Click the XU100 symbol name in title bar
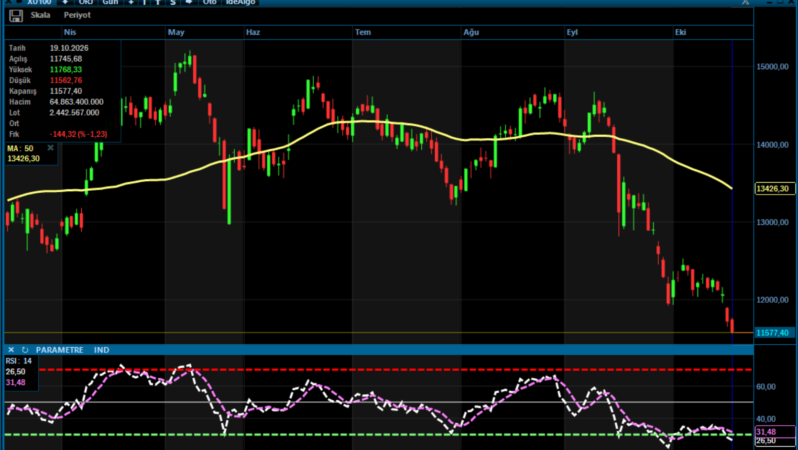Screen dimensions: 798x450 (x=39, y=2)
